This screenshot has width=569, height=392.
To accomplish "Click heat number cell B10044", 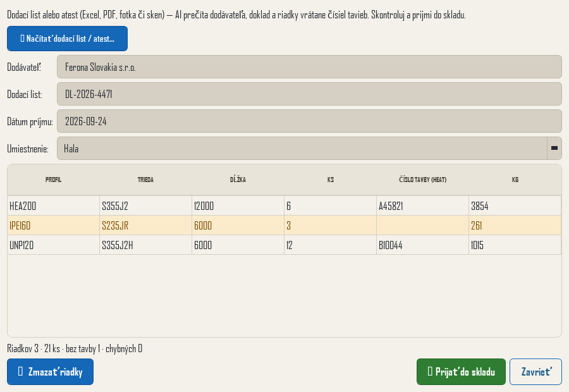I will [423, 245].
